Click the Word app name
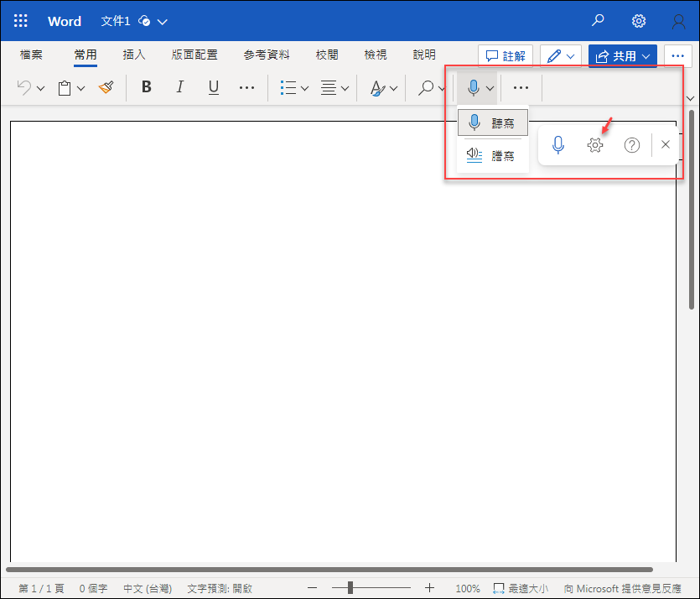700x599 pixels. click(x=65, y=21)
